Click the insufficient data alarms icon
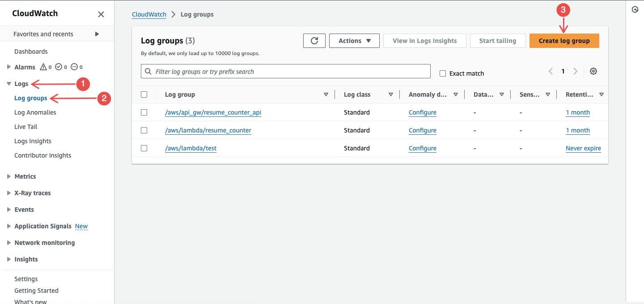 pos(74,67)
